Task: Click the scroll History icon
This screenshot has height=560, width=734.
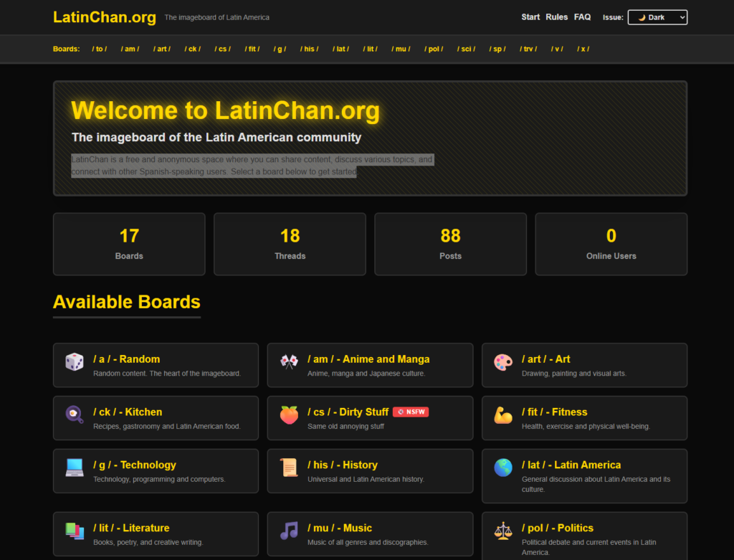Action: pos(289,468)
